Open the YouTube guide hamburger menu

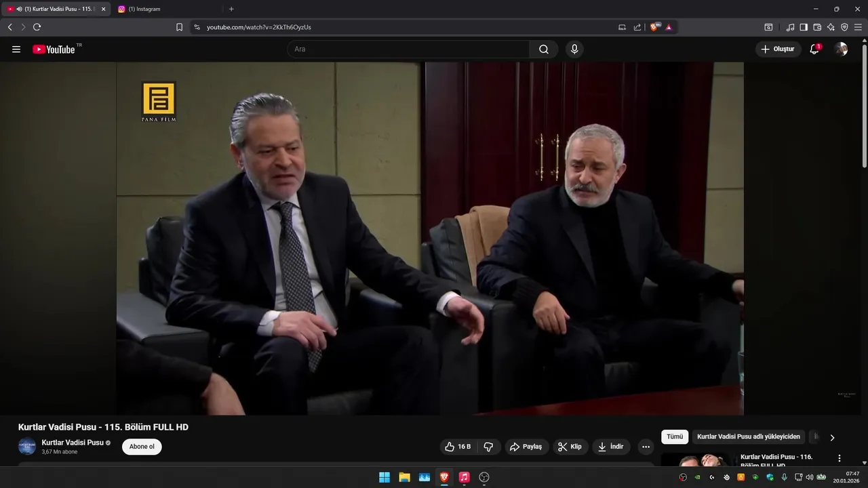[x=16, y=49]
